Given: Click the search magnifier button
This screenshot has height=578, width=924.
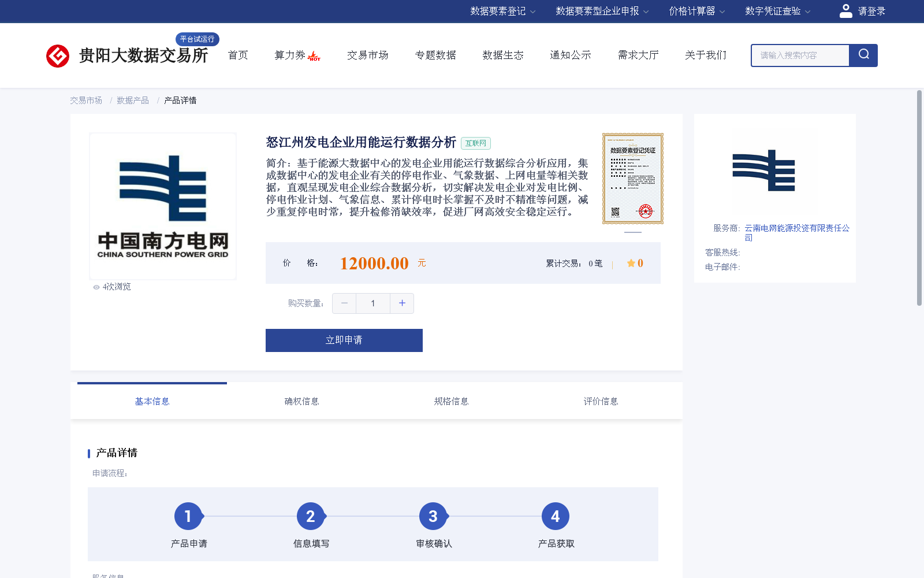Looking at the screenshot, I should [x=863, y=55].
